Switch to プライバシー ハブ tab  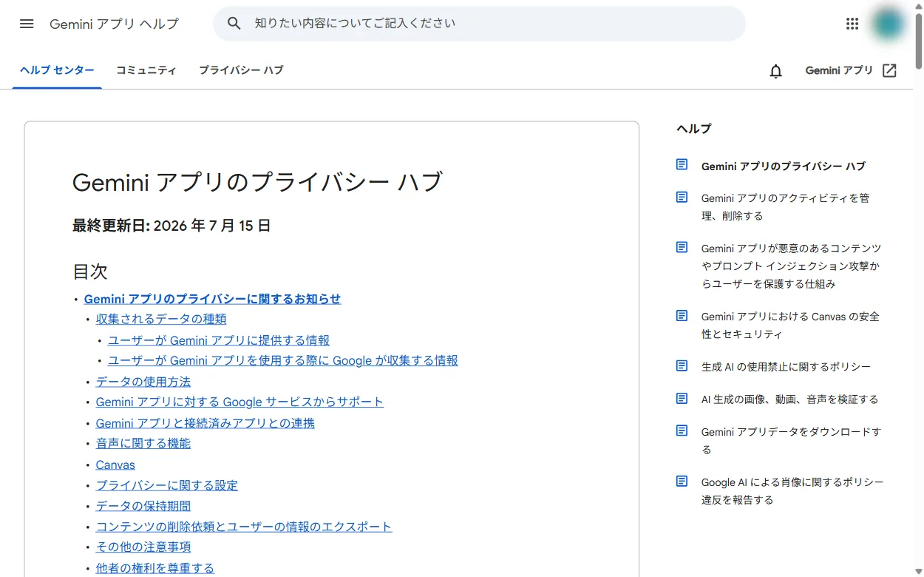click(x=241, y=71)
